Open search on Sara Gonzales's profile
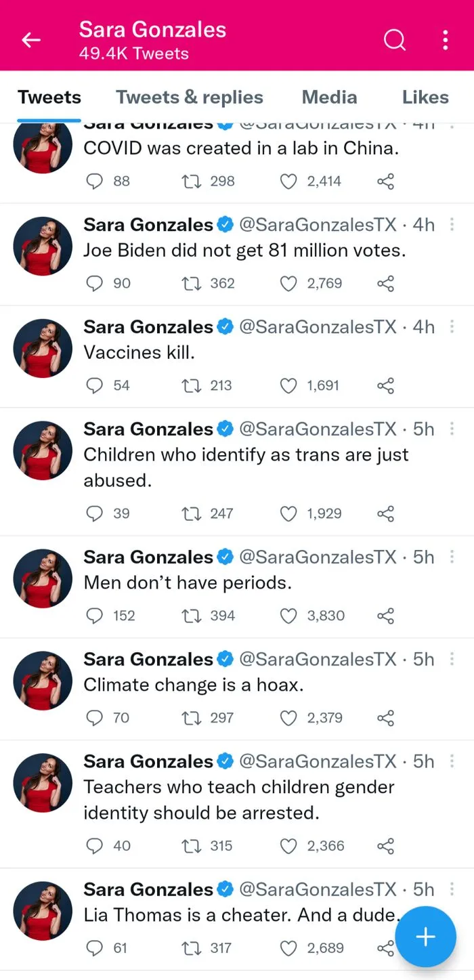Image resolution: width=474 pixels, height=980 pixels. (x=395, y=40)
